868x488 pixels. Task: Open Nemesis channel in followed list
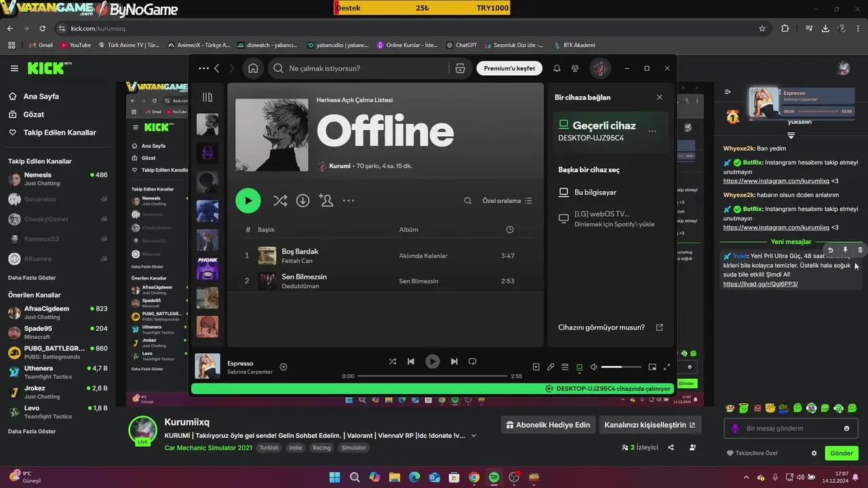pos(58,179)
